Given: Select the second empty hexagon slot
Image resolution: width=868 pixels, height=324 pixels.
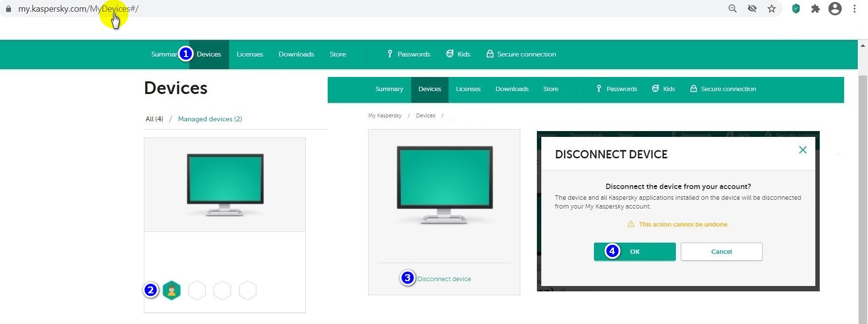Looking at the screenshot, I should click(x=222, y=290).
